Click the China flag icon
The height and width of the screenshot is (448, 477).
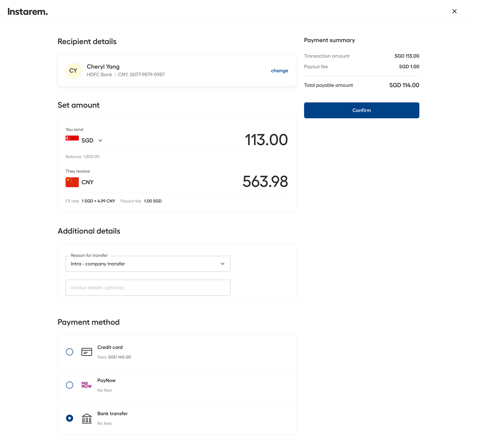pyautogui.click(x=72, y=182)
